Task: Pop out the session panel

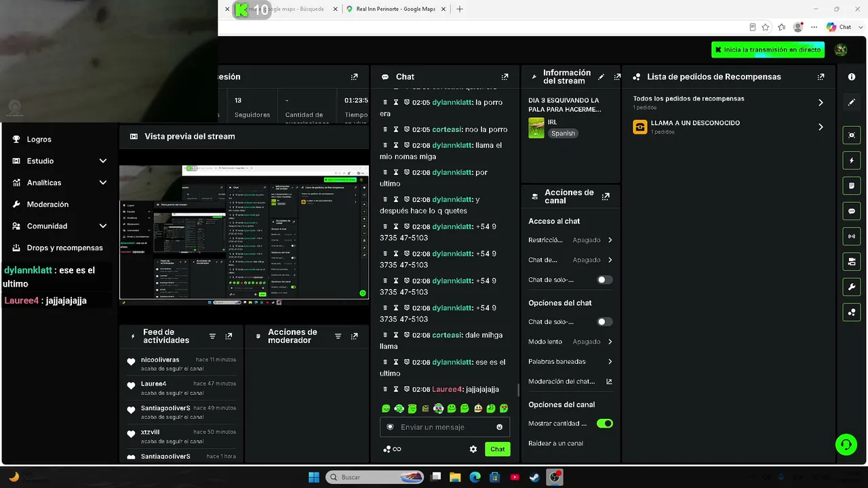Action: (354, 77)
